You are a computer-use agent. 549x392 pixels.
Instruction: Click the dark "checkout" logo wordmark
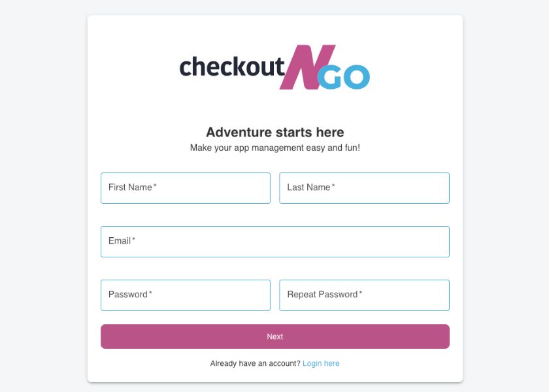(232, 67)
